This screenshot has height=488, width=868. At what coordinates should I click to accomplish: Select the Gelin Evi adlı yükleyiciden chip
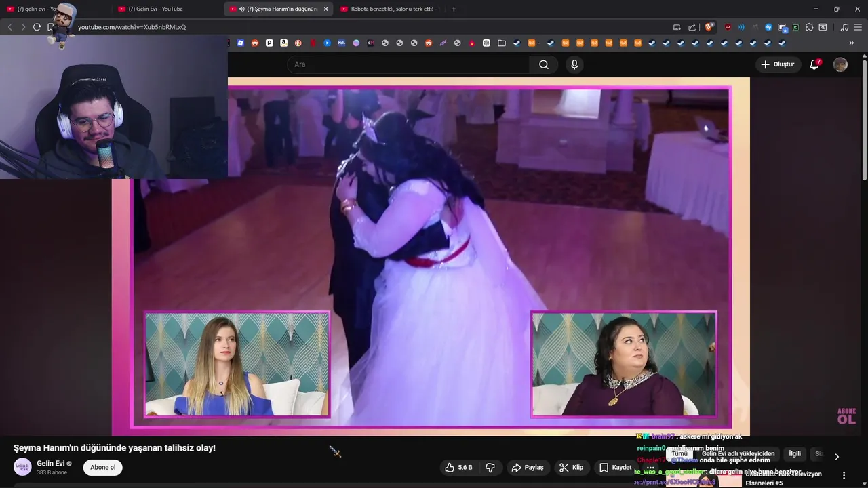point(738,454)
